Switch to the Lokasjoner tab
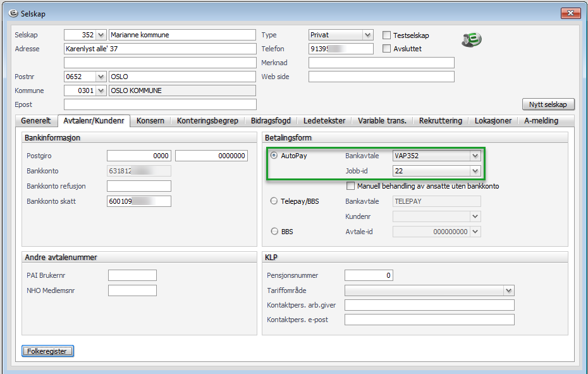 (x=493, y=120)
